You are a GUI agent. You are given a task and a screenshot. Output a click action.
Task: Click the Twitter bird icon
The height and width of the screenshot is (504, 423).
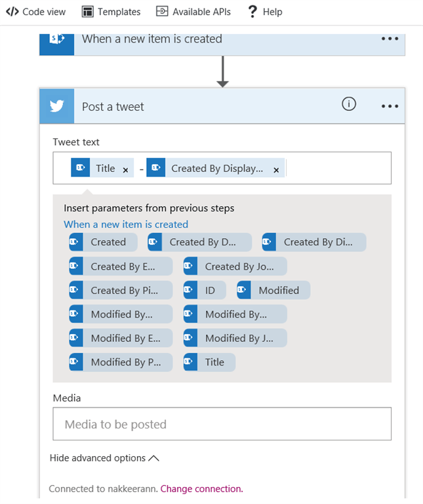[x=57, y=106]
